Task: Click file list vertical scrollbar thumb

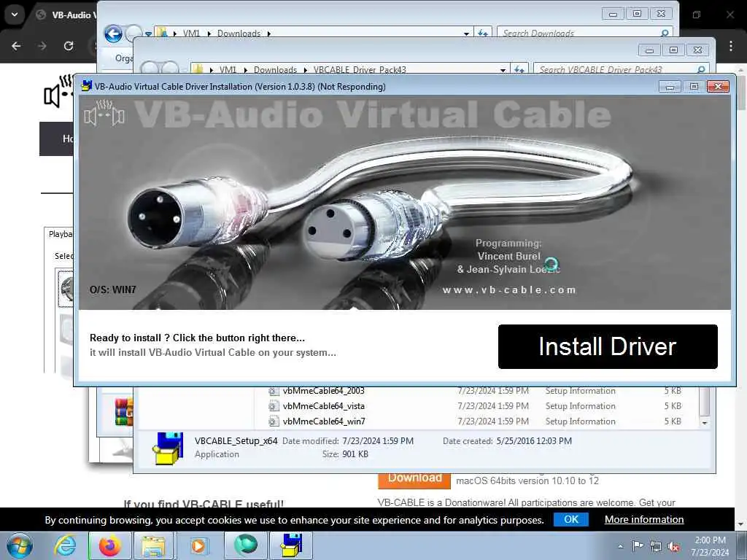Action: (x=705, y=401)
